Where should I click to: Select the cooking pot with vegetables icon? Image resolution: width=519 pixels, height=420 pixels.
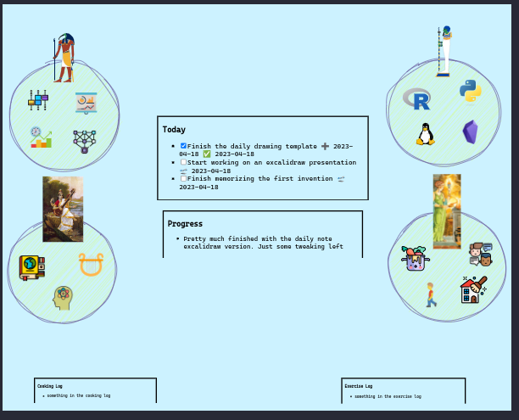pyautogui.click(x=415, y=258)
